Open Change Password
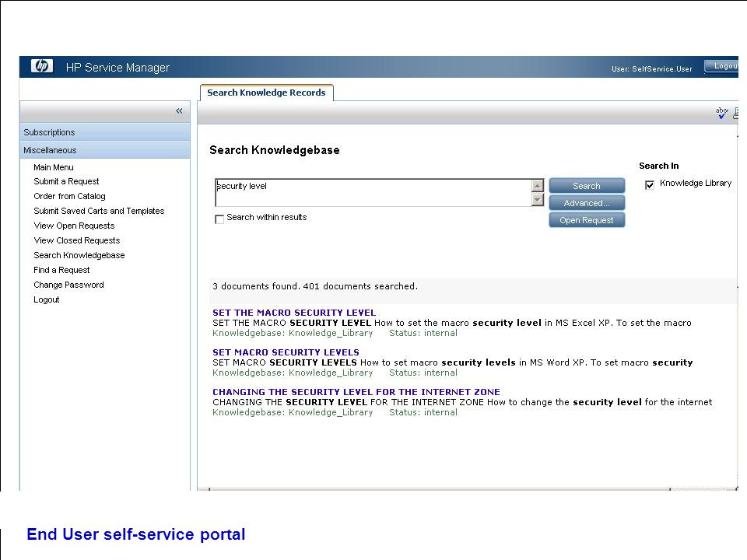The height and width of the screenshot is (560, 747). (x=68, y=285)
